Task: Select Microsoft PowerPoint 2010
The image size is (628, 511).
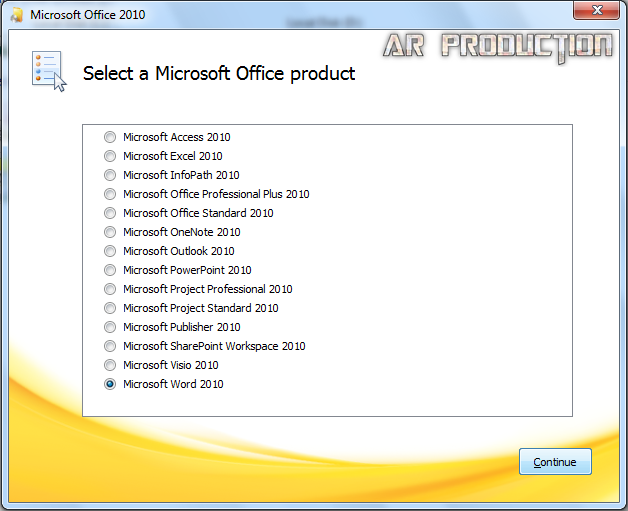Action: point(109,270)
